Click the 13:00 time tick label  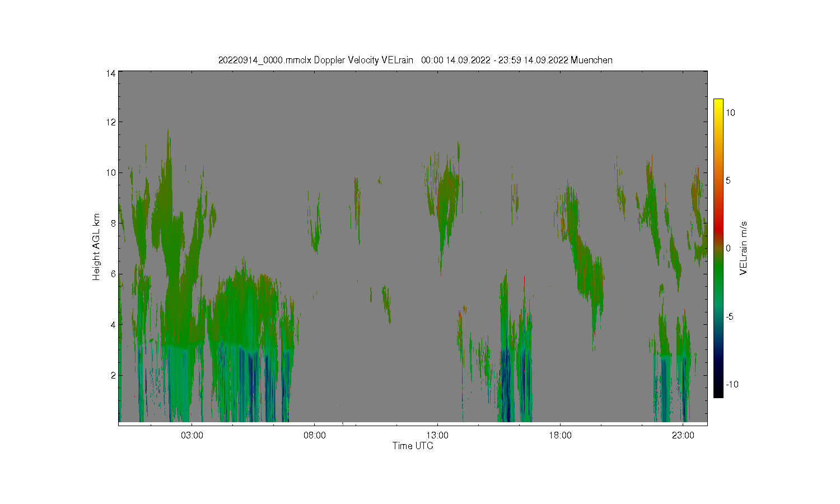pyautogui.click(x=437, y=435)
